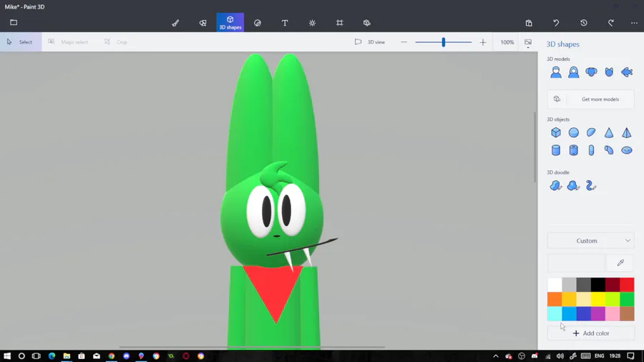This screenshot has width=644, height=362.
Task: Select the Text tool
Action: [x=285, y=23]
